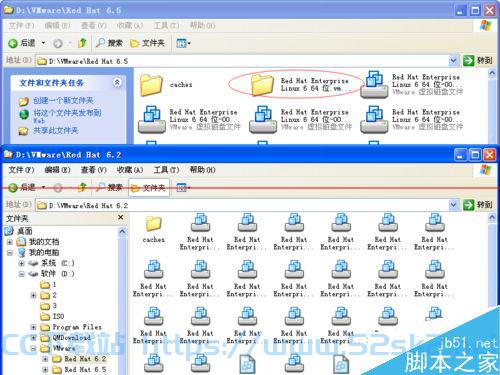Open 工具(T) menu in Red Hat 6.5 window

click(x=166, y=25)
